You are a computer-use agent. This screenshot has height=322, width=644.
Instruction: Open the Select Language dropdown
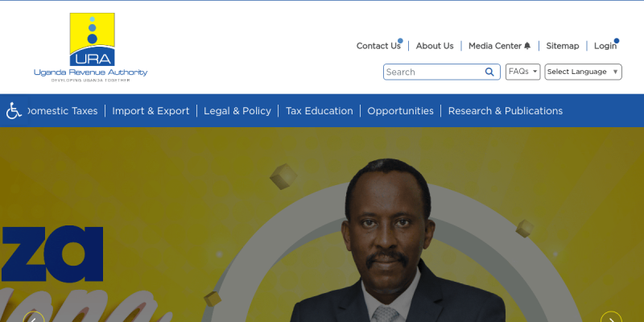(x=583, y=72)
